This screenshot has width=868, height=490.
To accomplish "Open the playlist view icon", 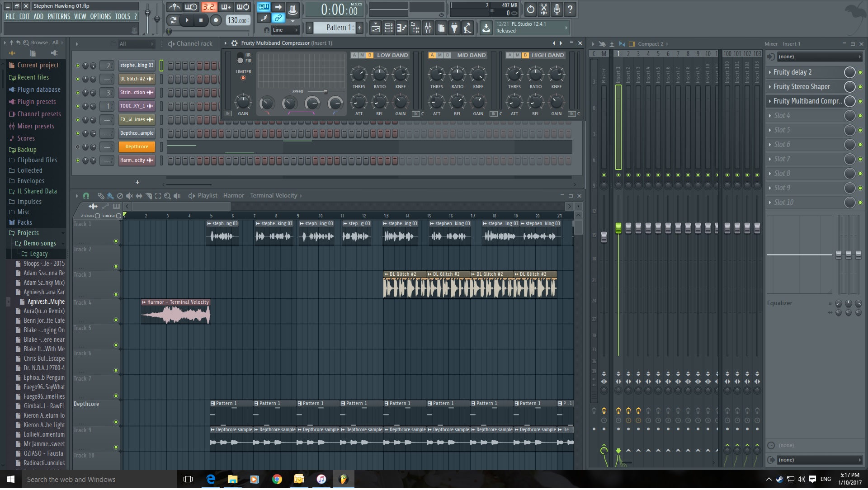I will (x=375, y=28).
